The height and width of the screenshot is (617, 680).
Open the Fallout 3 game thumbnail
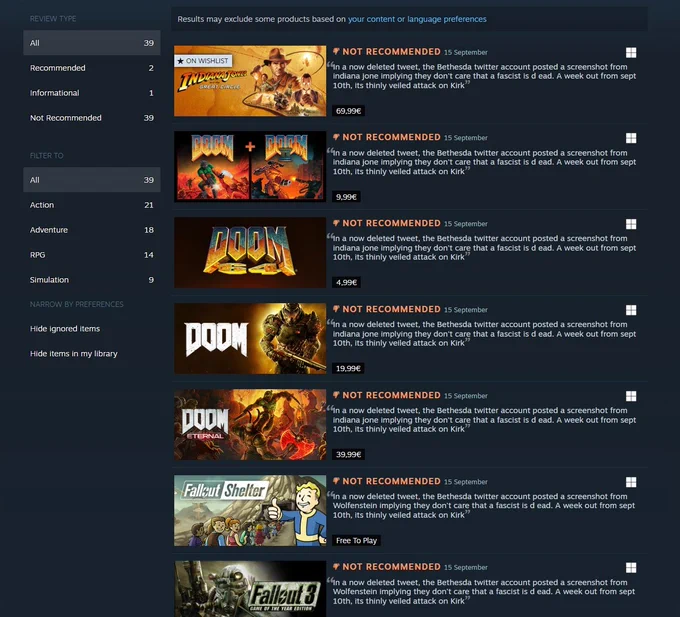pyautogui.click(x=250, y=589)
